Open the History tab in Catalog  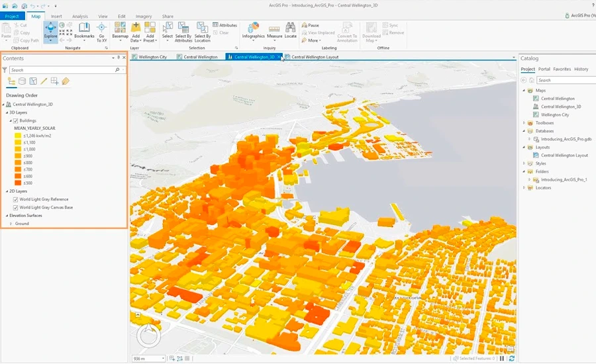581,69
